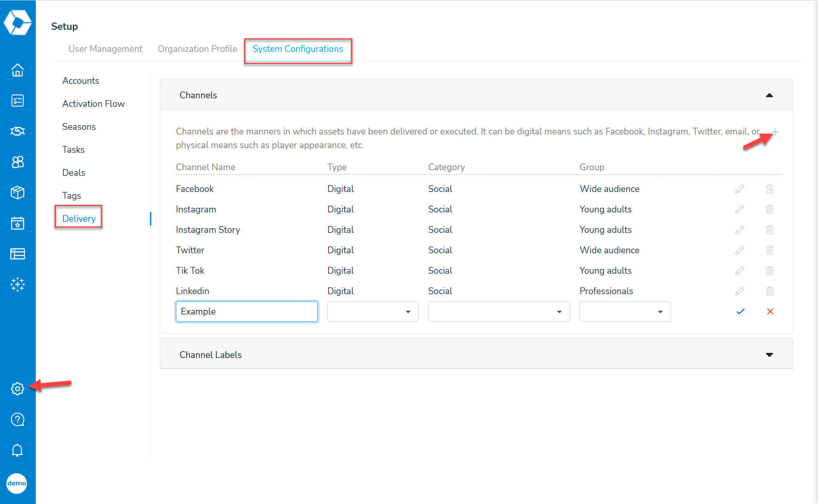Open Seasons menu item
This screenshot has width=818, height=504.
(79, 127)
